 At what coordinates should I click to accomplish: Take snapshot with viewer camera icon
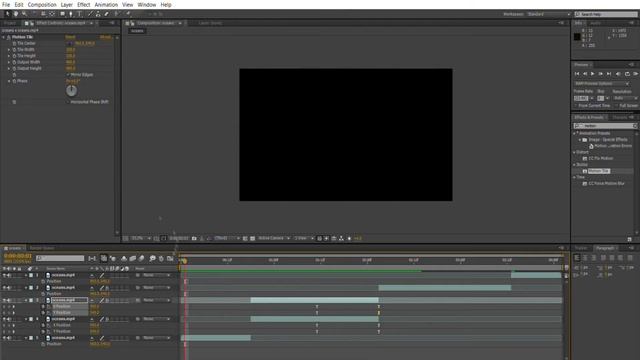pos(194,238)
